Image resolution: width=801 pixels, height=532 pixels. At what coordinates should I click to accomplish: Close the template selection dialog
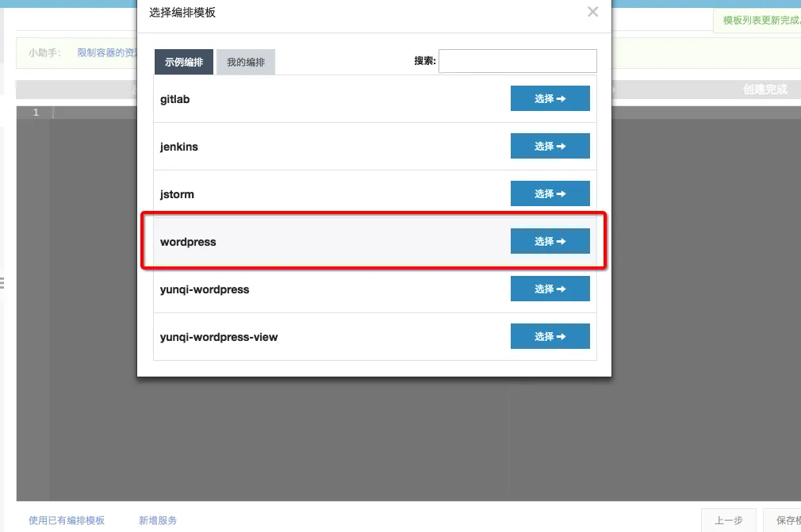point(592,12)
